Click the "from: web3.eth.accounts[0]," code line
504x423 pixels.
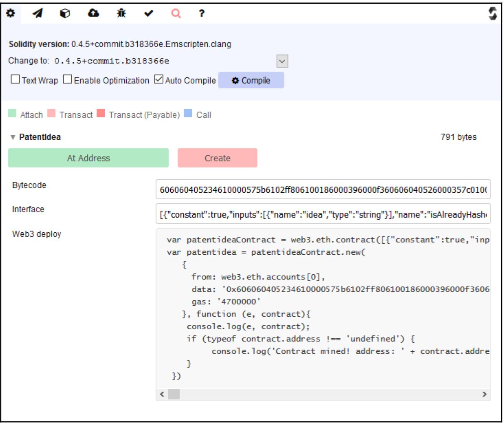tap(258, 277)
